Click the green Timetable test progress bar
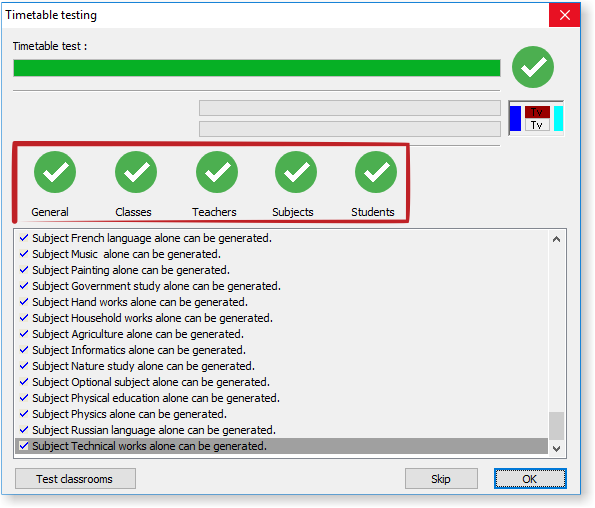This screenshot has width=595, height=508. (x=257, y=68)
